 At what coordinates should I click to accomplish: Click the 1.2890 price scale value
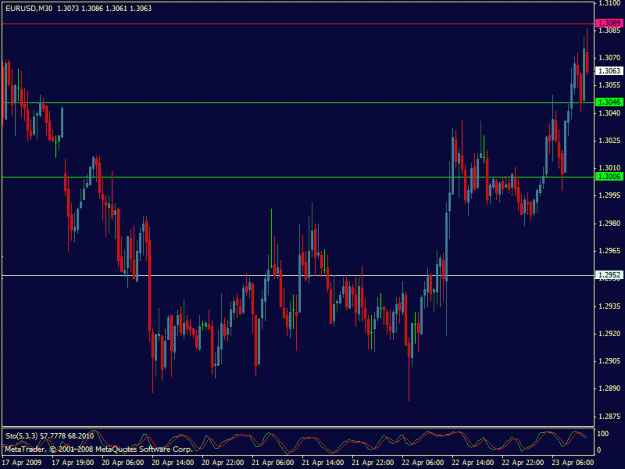click(609, 389)
